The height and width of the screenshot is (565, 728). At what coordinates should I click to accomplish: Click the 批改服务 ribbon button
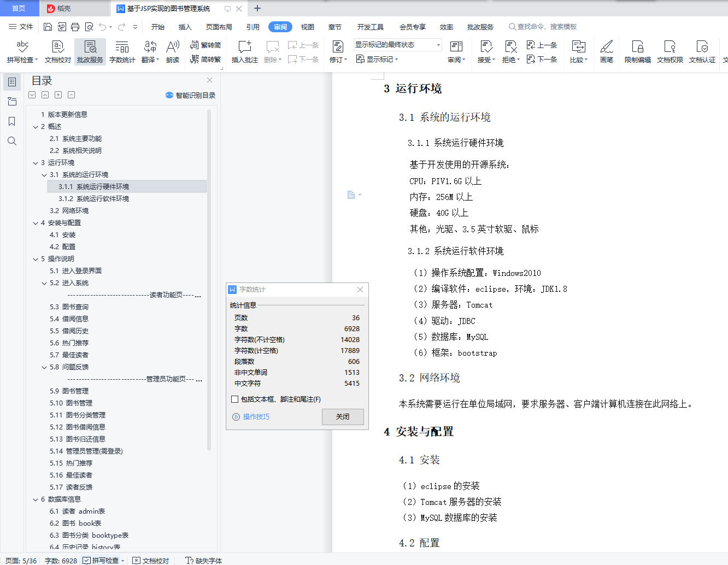pos(90,52)
